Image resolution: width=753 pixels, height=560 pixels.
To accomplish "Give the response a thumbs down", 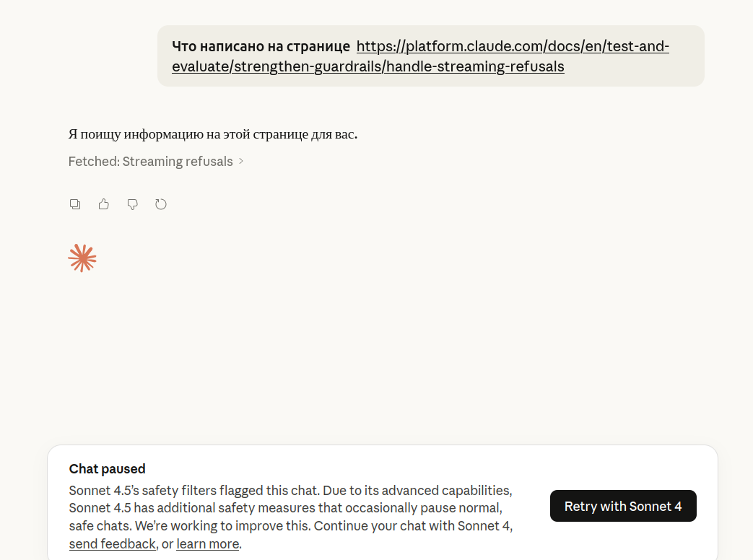I will tap(132, 204).
